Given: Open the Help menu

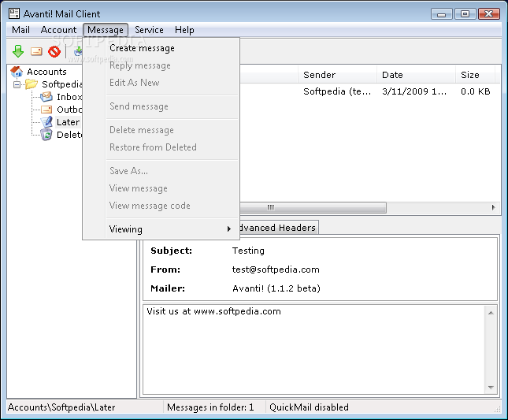Looking at the screenshot, I should [184, 30].
